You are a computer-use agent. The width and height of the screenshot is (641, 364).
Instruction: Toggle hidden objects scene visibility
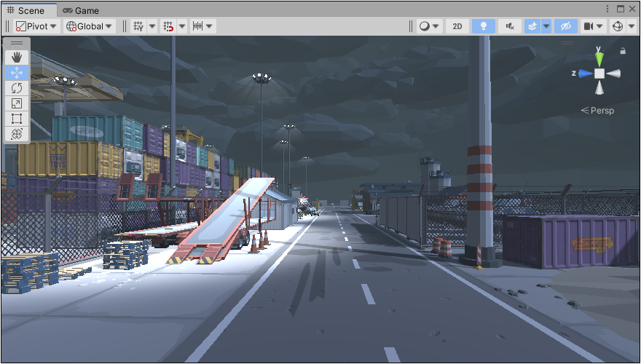pos(565,26)
